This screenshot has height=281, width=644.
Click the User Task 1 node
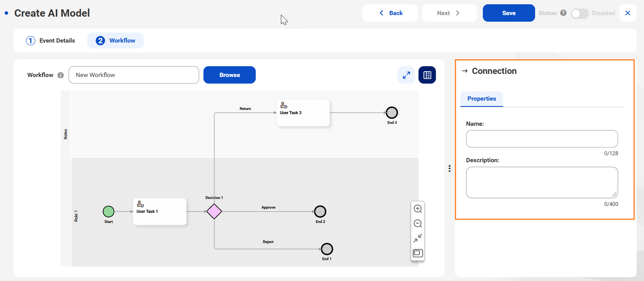[160, 212]
